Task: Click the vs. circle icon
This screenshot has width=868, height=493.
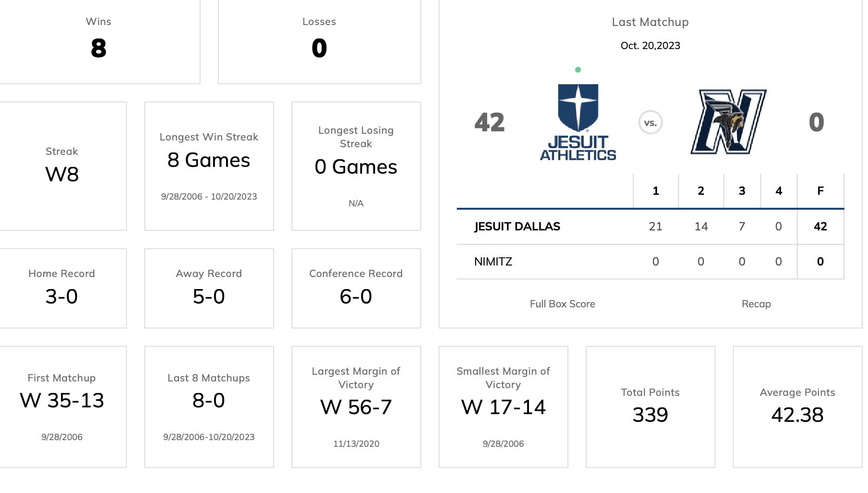Action: click(650, 123)
